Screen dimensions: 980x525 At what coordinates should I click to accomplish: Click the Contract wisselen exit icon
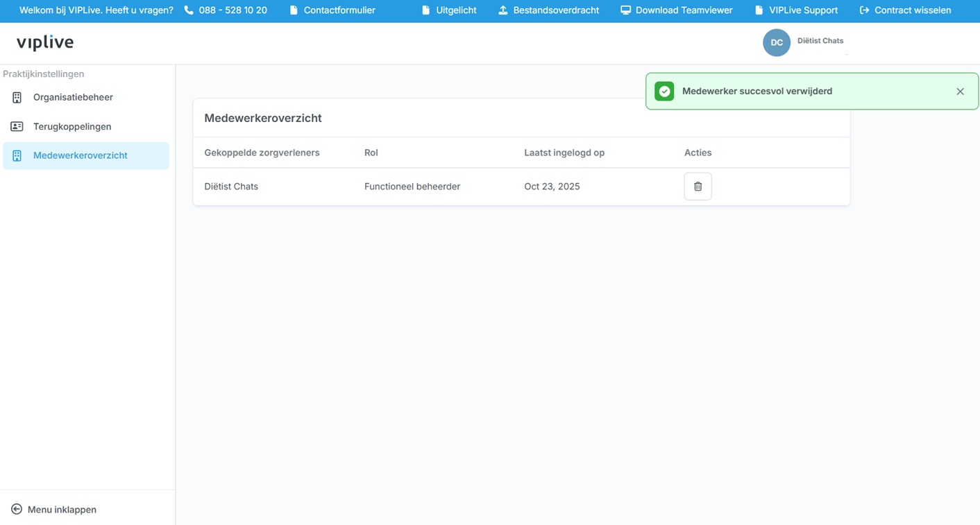[864, 10]
